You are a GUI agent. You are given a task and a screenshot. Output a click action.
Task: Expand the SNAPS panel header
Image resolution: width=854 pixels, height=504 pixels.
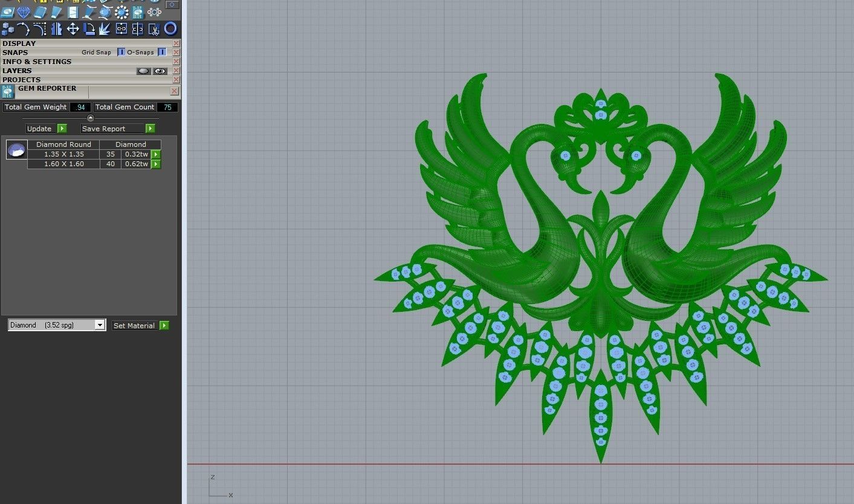coord(15,53)
